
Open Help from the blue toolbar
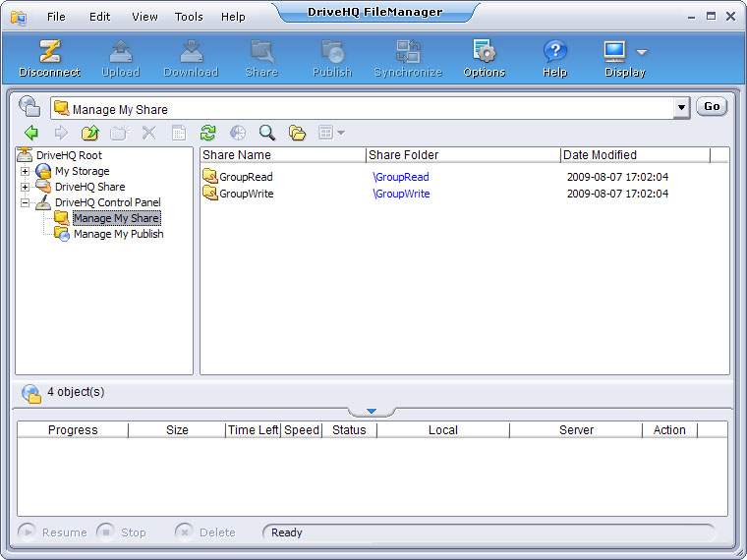[554, 51]
